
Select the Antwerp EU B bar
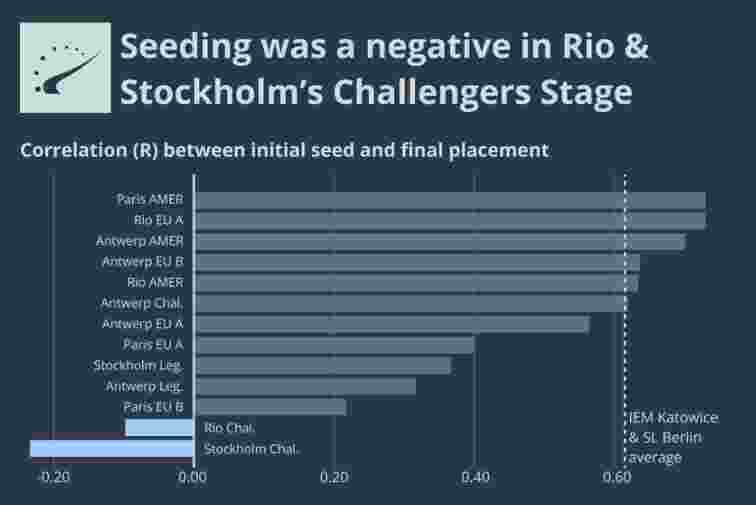pyautogui.click(x=416, y=262)
